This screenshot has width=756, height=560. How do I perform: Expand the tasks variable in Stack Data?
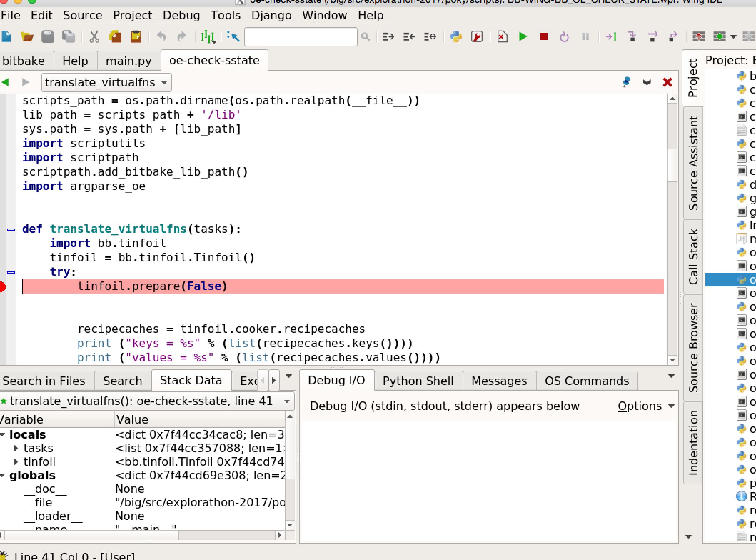pos(16,448)
